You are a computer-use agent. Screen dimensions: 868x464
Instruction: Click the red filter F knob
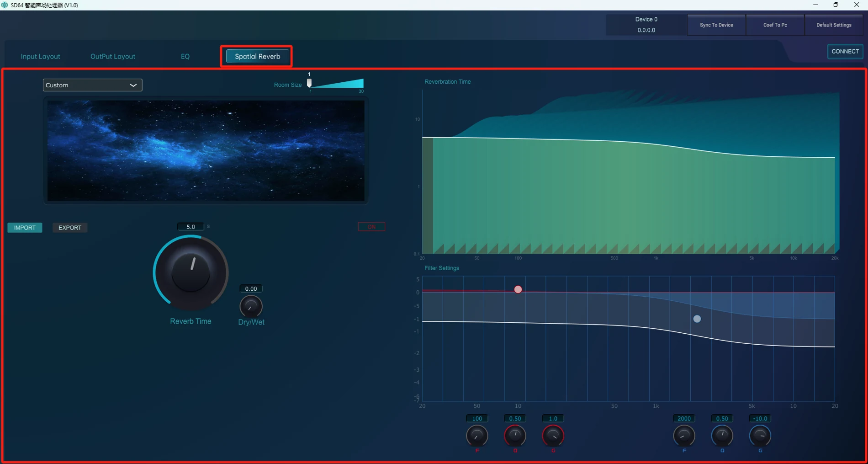tap(477, 436)
